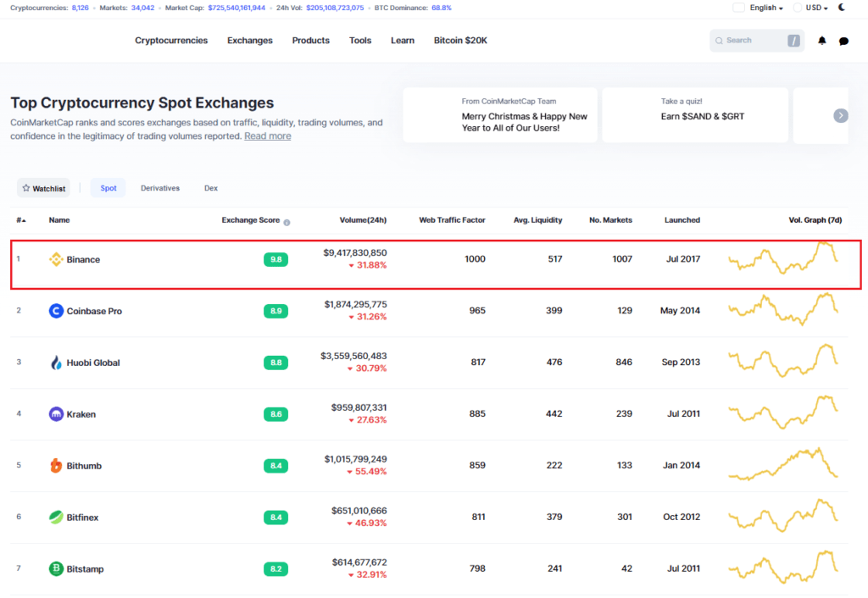Click the Bitstamp logo icon

56,568
